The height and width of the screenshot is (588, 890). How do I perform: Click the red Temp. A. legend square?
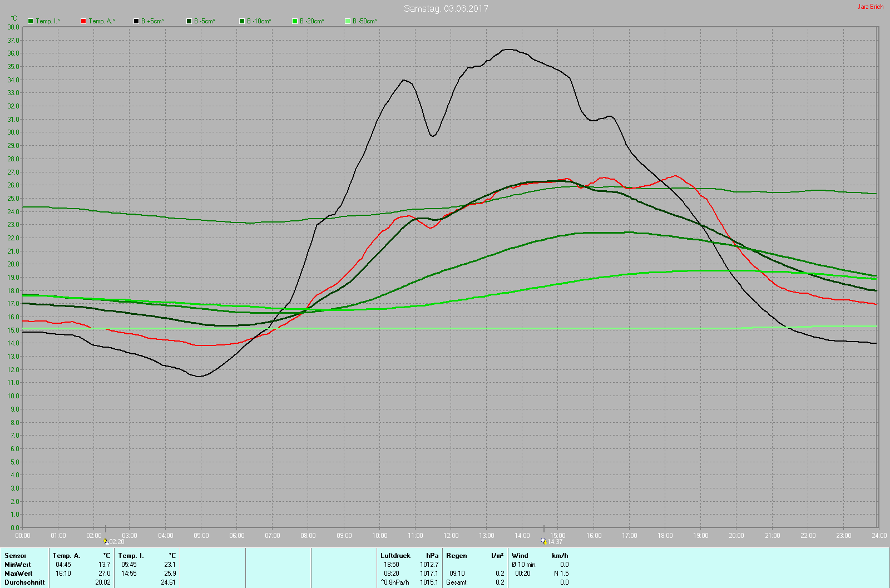[83, 21]
